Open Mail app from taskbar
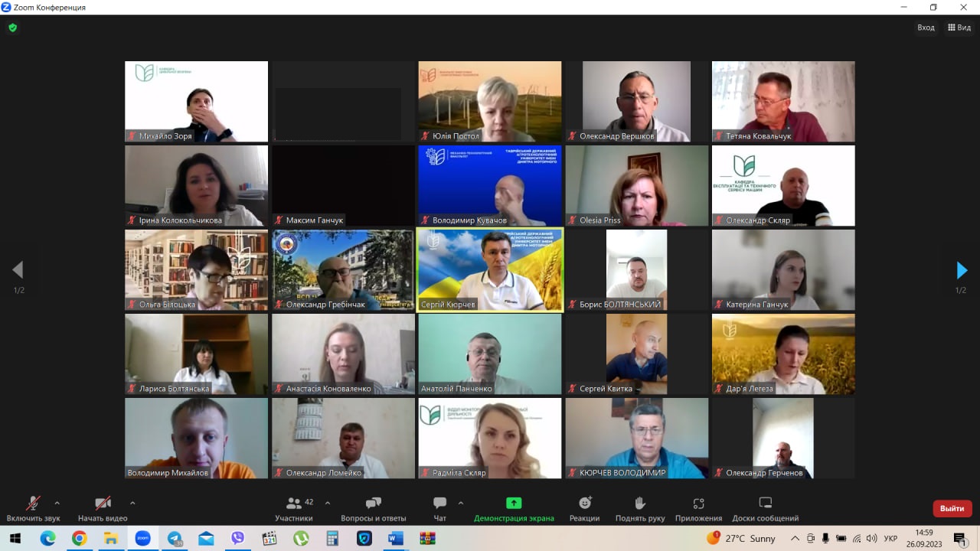The image size is (980, 551). point(206,538)
